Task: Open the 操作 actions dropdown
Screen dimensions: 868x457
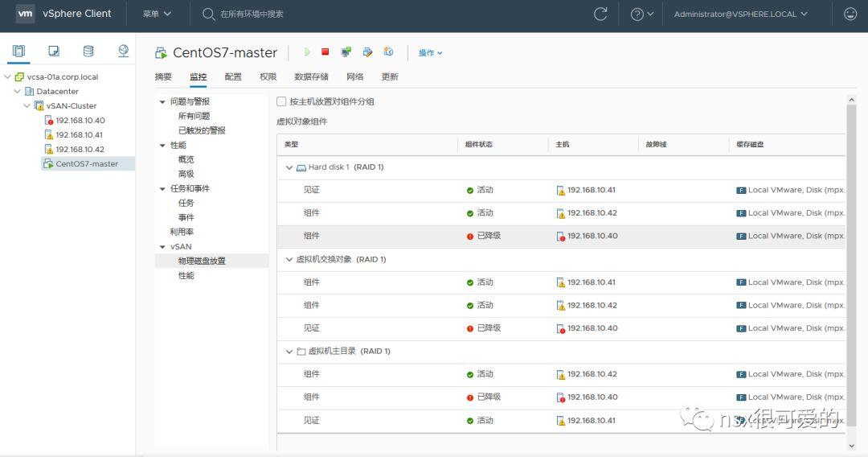Action: (430, 52)
